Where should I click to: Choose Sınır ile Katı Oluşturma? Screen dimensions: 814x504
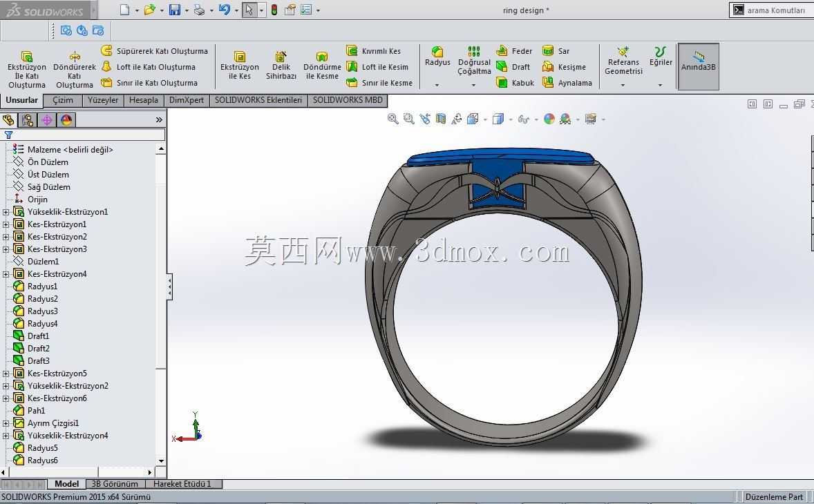click(x=149, y=82)
